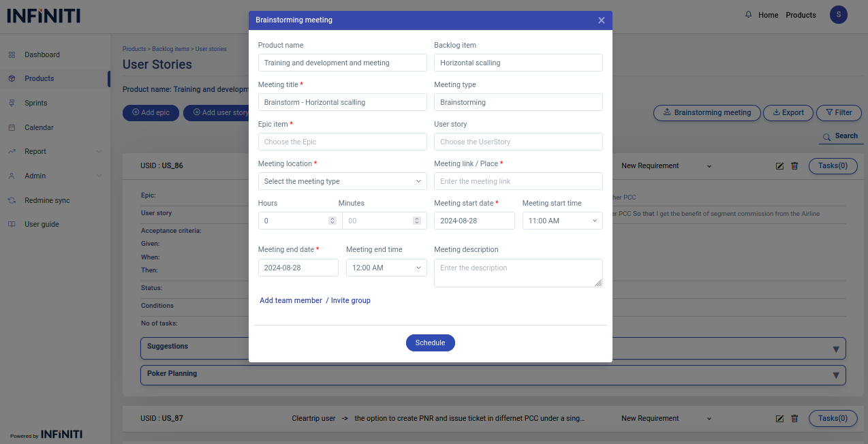The image size is (868, 444).
Task: Click the notification bell icon
Action: pyautogui.click(x=749, y=15)
